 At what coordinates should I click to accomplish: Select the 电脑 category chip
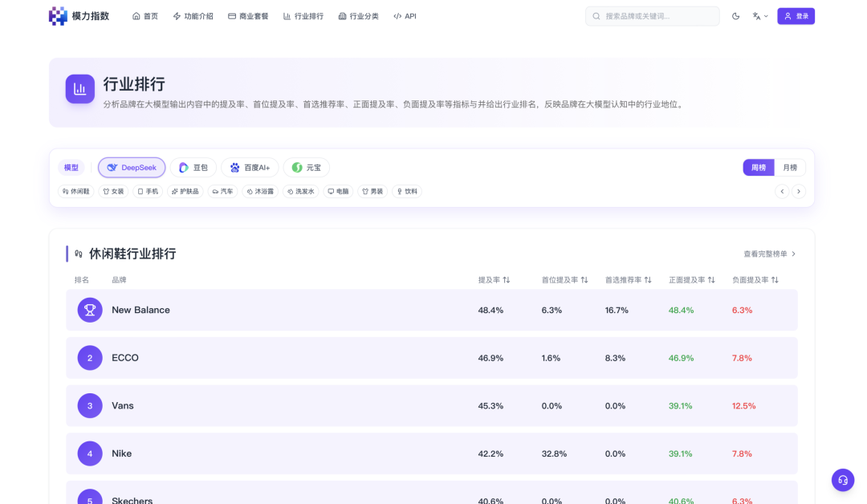click(339, 191)
